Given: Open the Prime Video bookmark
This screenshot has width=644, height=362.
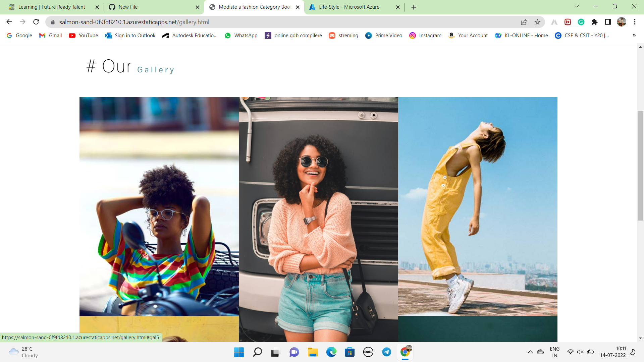Looking at the screenshot, I should coord(384,36).
